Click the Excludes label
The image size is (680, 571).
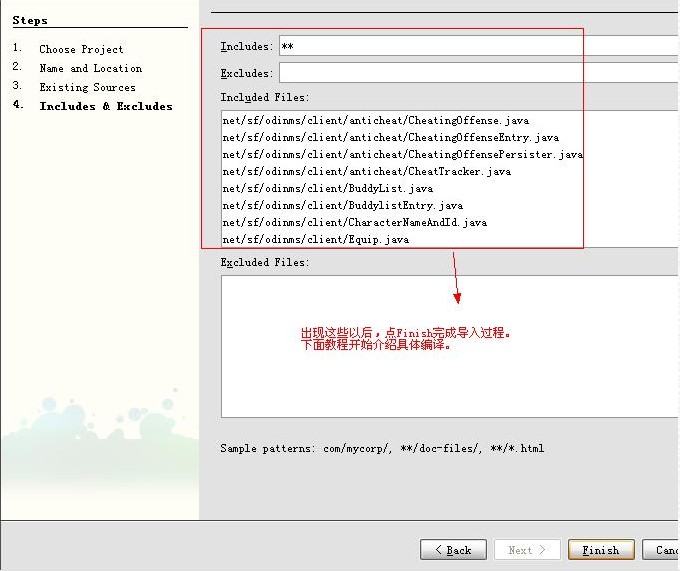(x=247, y=73)
